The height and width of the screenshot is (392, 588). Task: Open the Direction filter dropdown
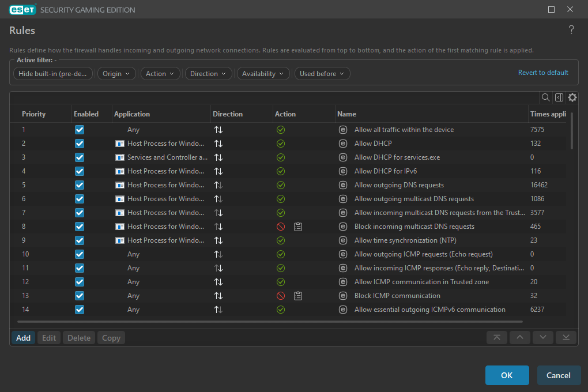208,74
